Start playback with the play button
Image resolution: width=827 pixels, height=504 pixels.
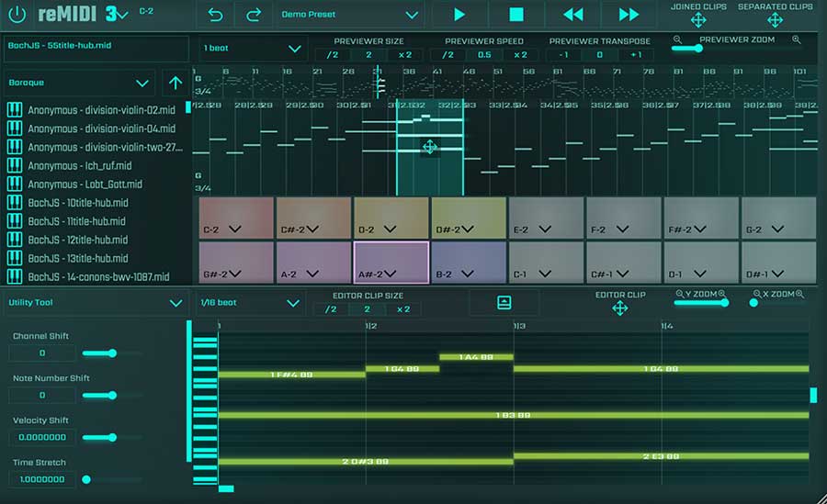coord(459,15)
